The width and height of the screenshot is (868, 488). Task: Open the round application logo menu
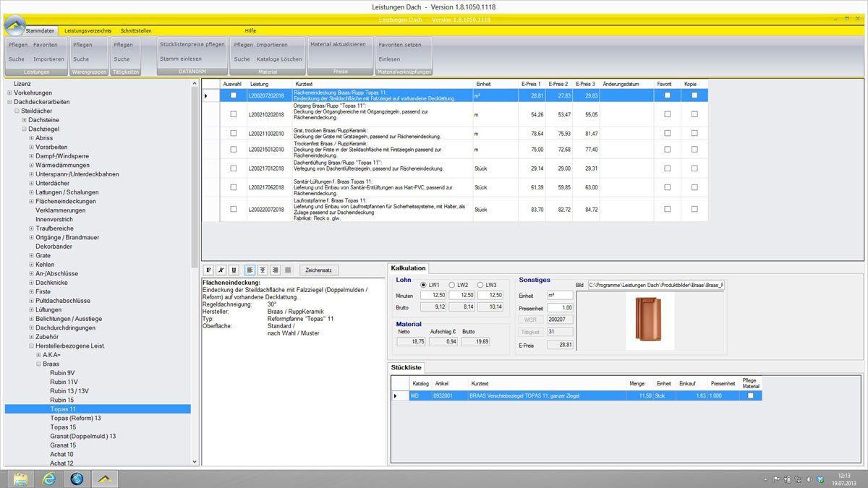pos(14,27)
